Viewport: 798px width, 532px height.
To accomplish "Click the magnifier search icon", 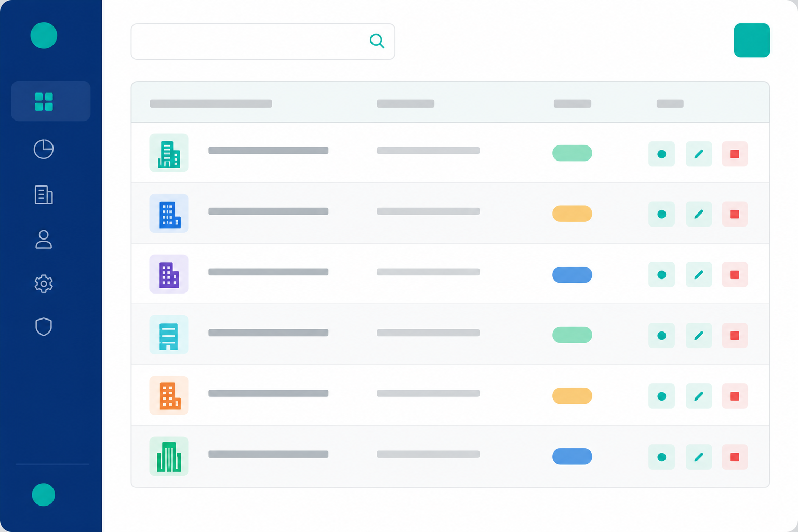I will pos(377,41).
